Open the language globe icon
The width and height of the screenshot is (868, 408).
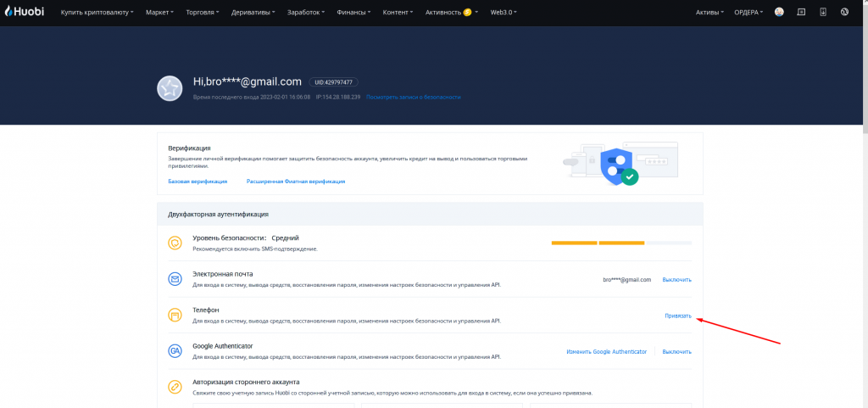pos(845,12)
